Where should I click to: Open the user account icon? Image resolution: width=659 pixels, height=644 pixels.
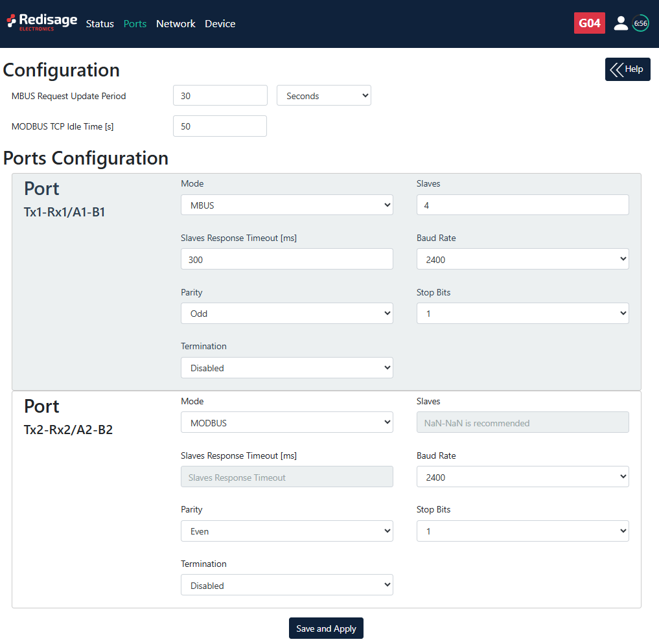click(620, 23)
